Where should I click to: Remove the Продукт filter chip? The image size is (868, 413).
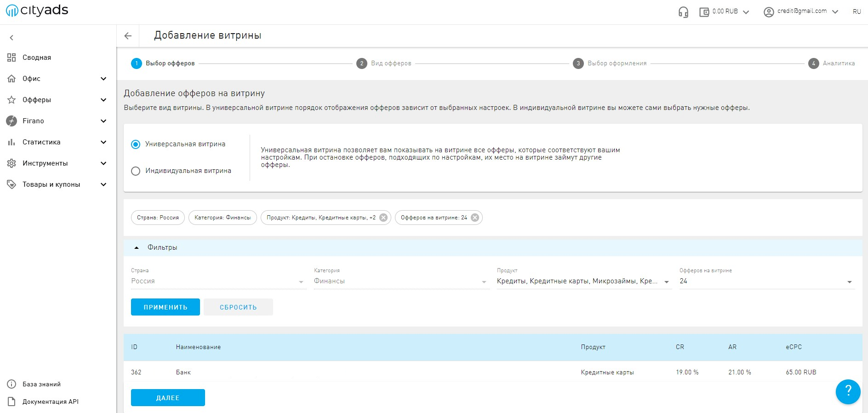tap(383, 218)
